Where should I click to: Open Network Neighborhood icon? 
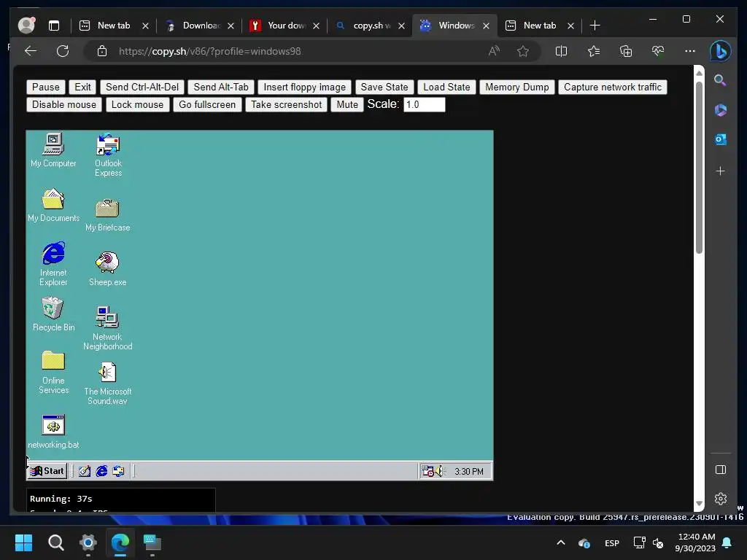pyautogui.click(x=108, y=328)
